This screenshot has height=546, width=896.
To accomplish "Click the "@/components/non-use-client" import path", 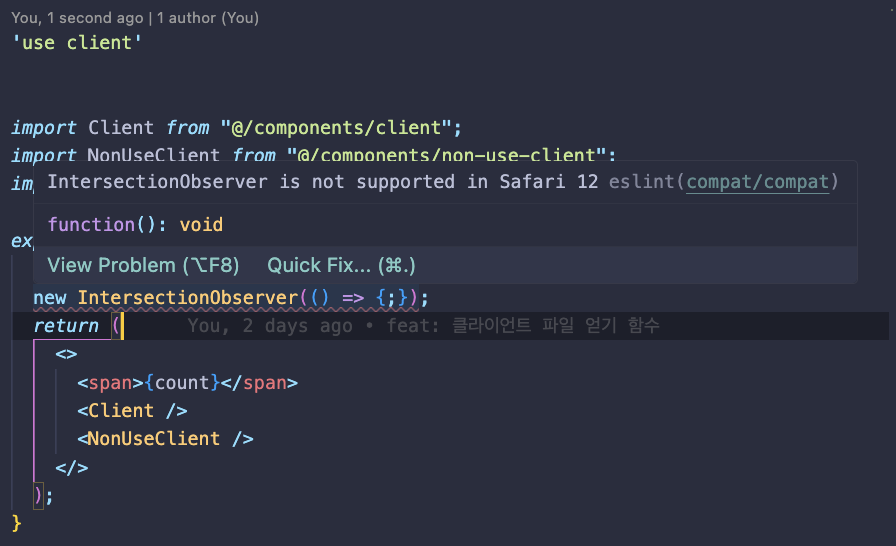I will (451, 155).
